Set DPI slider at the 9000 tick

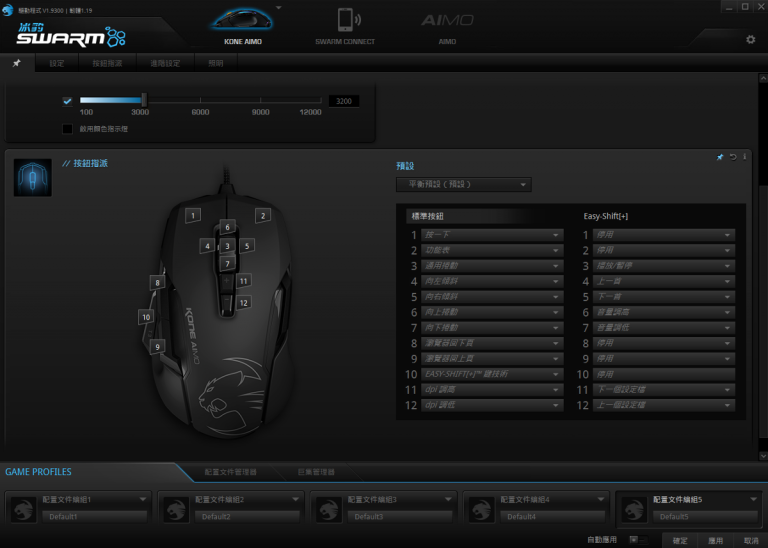click(x=261, y=100)
